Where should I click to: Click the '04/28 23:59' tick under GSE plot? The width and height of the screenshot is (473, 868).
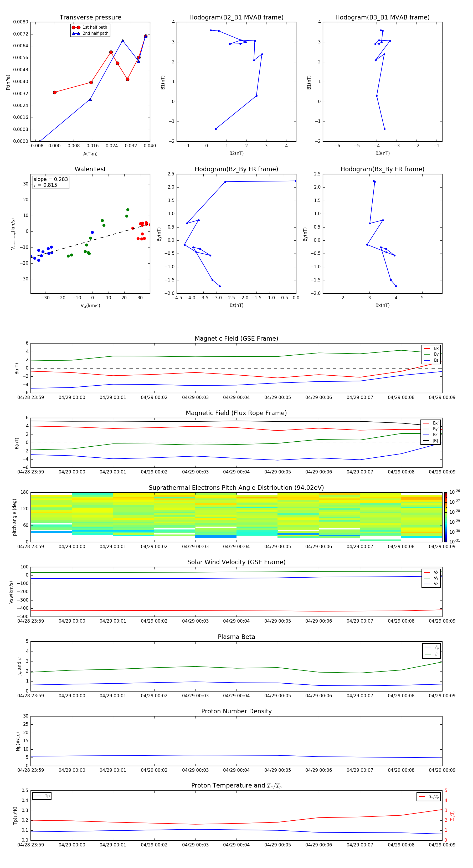tap(31, 398)
